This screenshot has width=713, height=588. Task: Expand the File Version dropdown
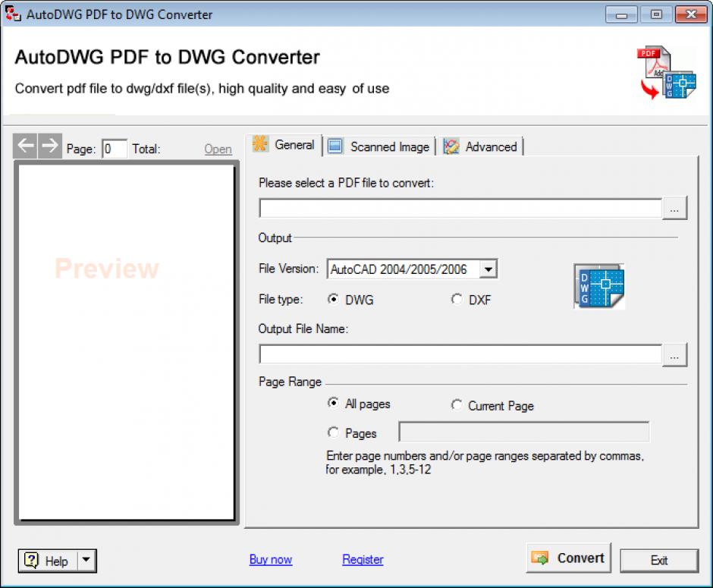pos(488,269)
